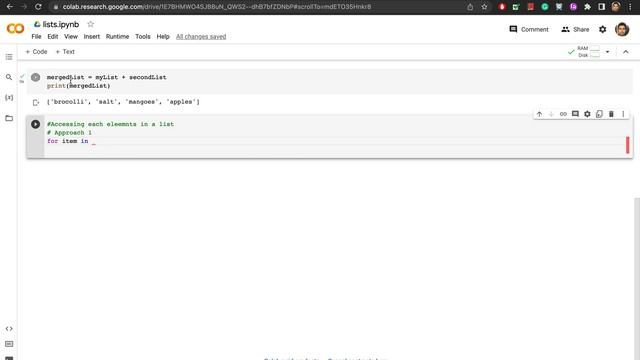The height and width of the screenshot is (360, 640).
Task: Run the mergedList code cell
Action: tap(36, 77)
